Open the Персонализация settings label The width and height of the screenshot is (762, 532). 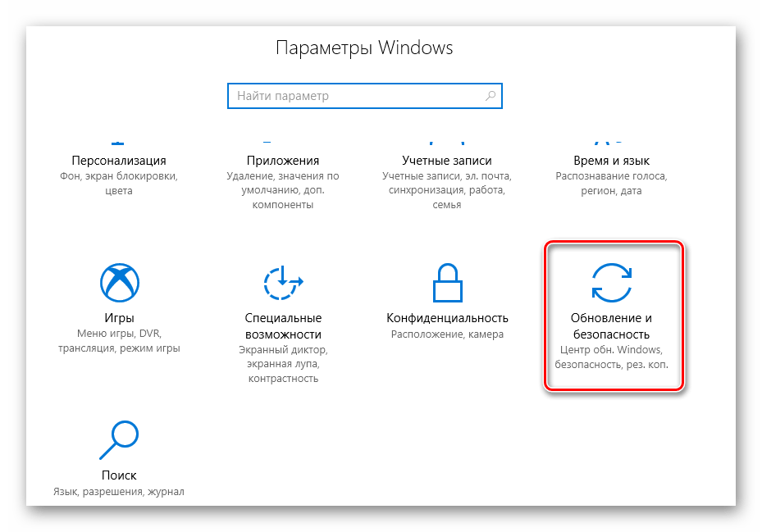click(x=119, y=161)
